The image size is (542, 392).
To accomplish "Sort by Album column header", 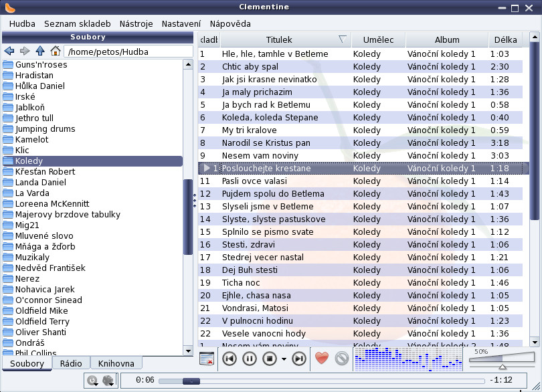I will point(447,39).
